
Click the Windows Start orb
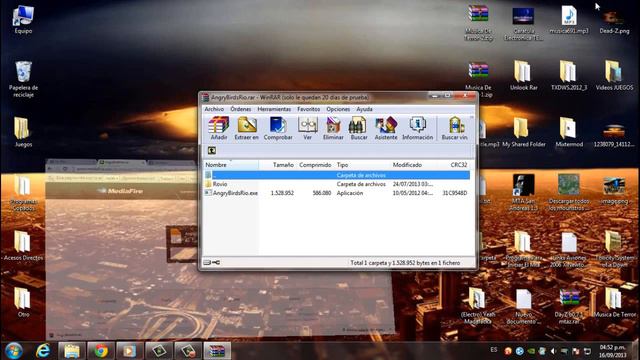(x=13, y=351)
